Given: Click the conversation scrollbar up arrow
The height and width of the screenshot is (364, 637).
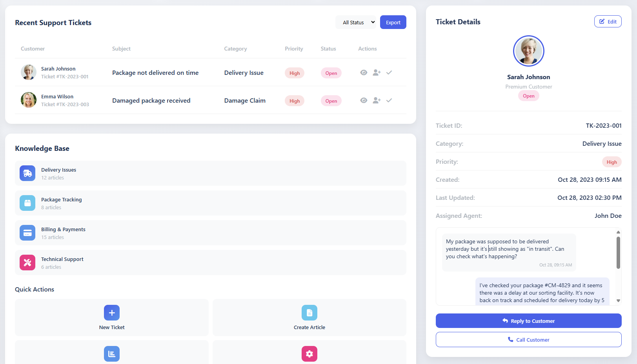Looking at the screenshot, I should click(618, 232).
